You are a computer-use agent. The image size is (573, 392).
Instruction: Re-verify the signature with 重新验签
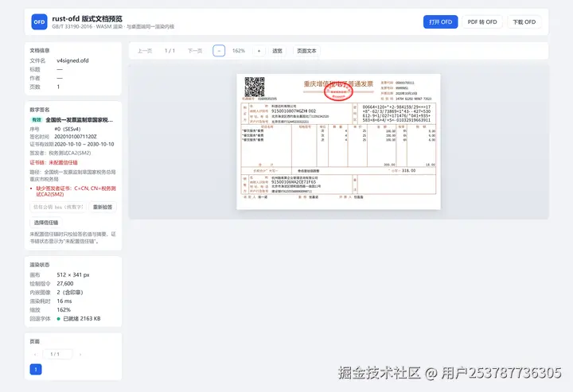pyautogui.click(x=103, y=207)
